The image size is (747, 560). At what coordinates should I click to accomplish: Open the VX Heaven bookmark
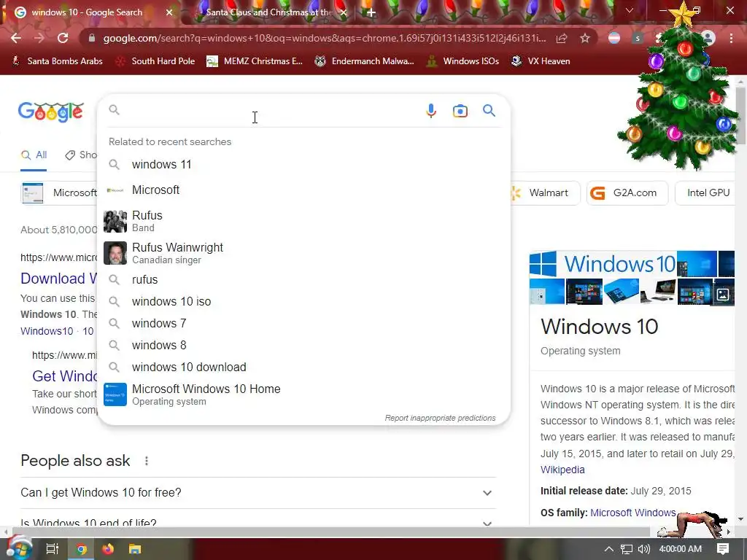(x=541, y=61)
